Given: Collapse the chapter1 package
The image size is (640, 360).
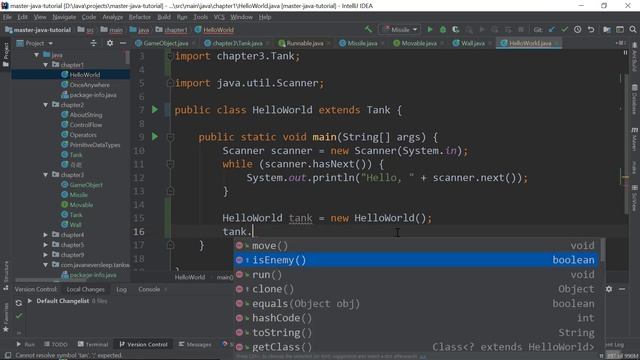Looking at the screenshot, I should 46,65.
